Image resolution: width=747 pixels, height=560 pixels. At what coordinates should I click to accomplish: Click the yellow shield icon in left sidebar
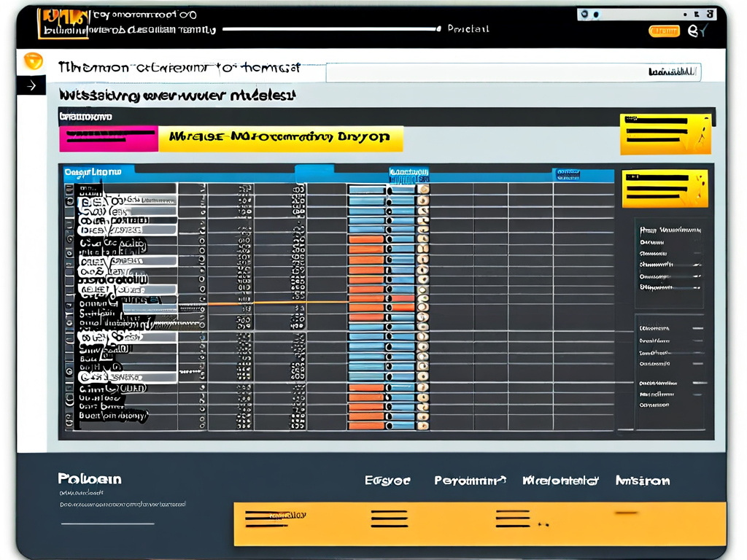33,61
